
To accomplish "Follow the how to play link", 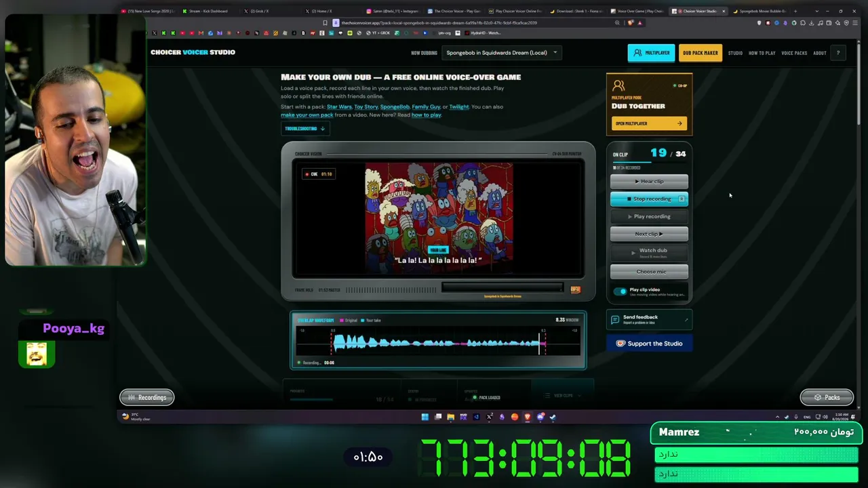I will [x=426, y=115].
